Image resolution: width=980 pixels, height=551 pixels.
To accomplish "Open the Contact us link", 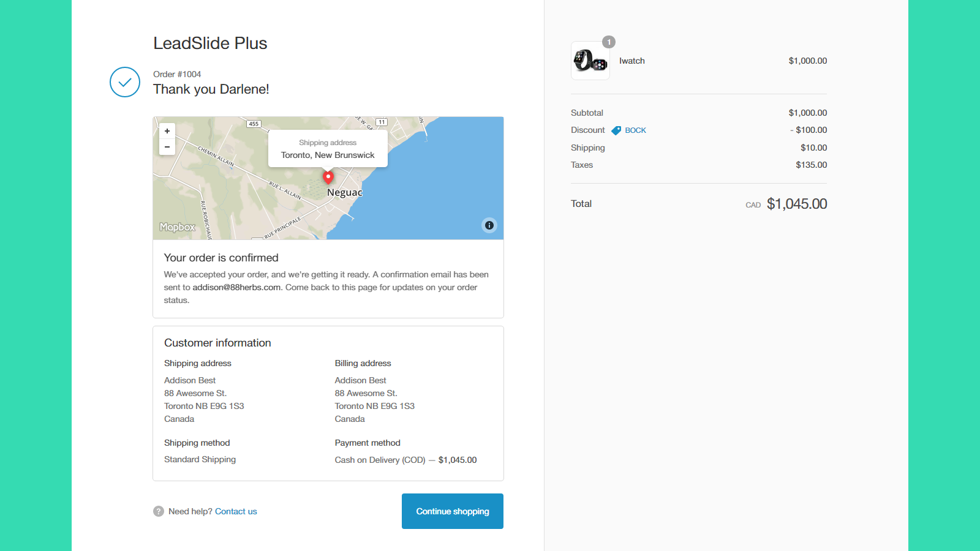I will pos(236,511).
